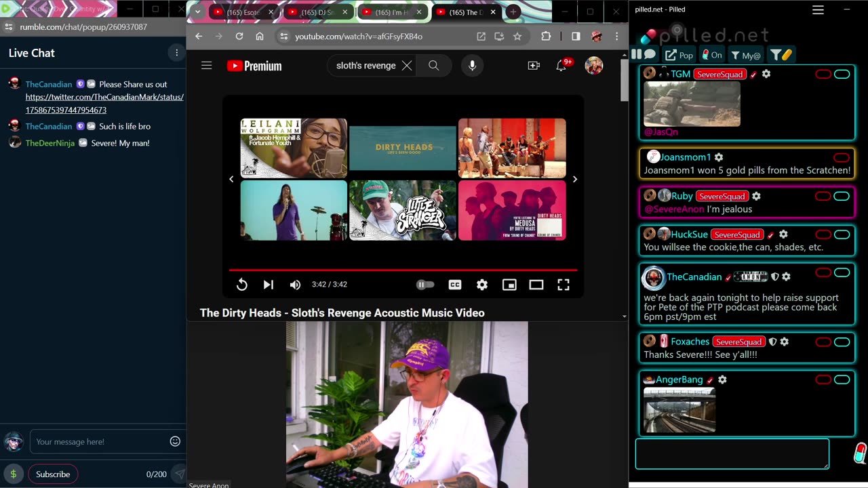Open Chrome extensions puzzle icon
This screenshot has height=488, width=868.
coord(546,36)
